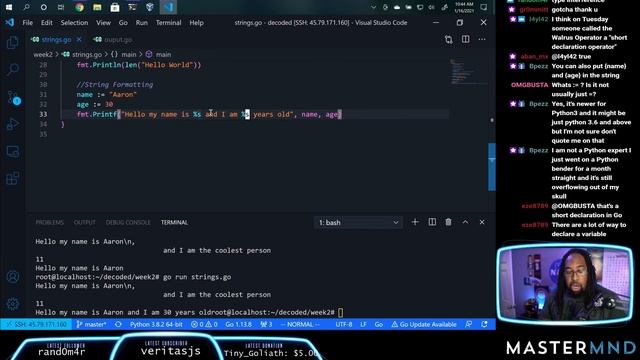Split the terminal panel
The height and width of the screenshot is (360, 640).
[x=432, y=222]
